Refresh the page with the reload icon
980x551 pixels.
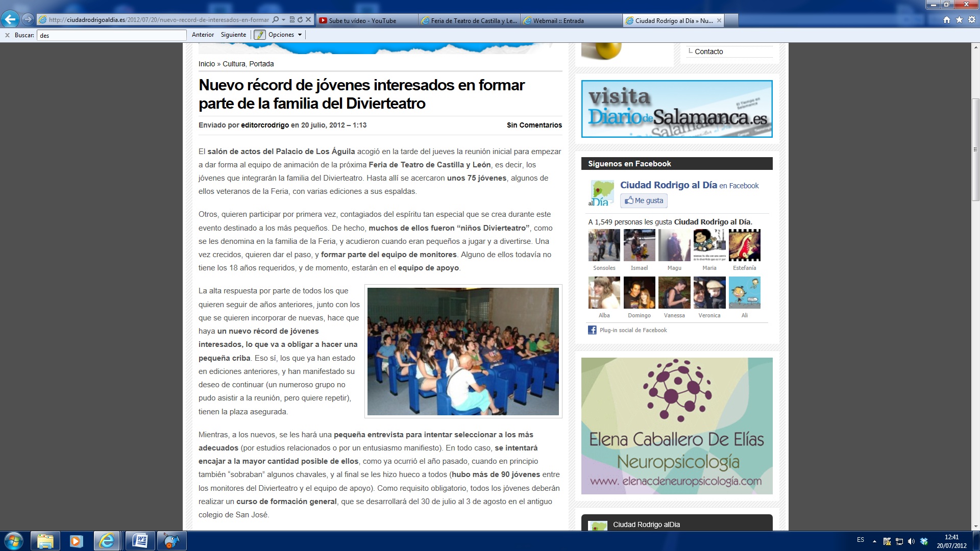point(300,20)
